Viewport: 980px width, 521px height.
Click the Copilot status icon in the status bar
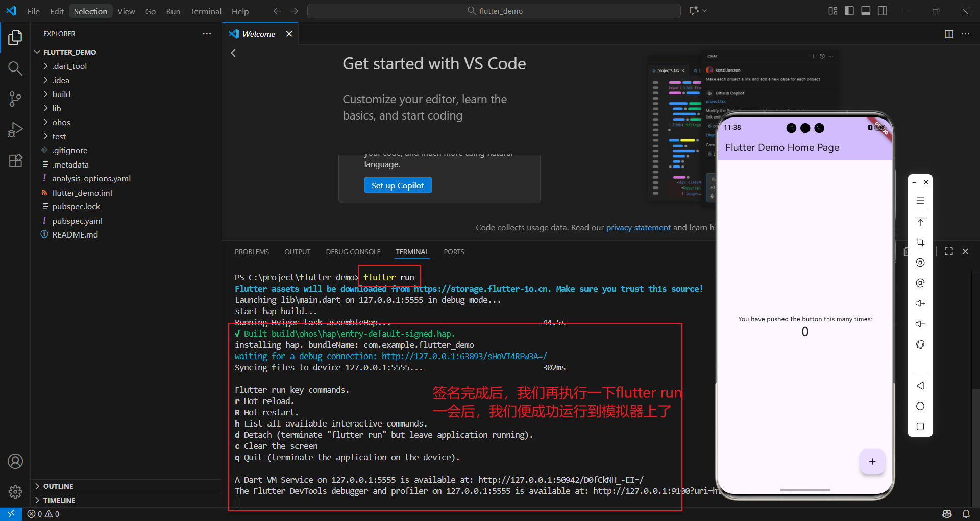pyautogui.click(x=947, y=514)
